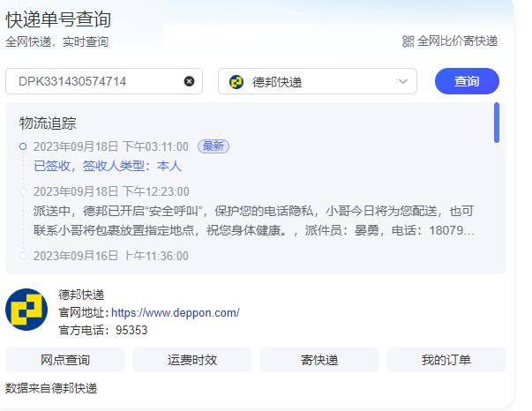Select latest timeline marker for 下午03:11:00
532x411 pixels.
pyautogui.click(x=23, y=146)
